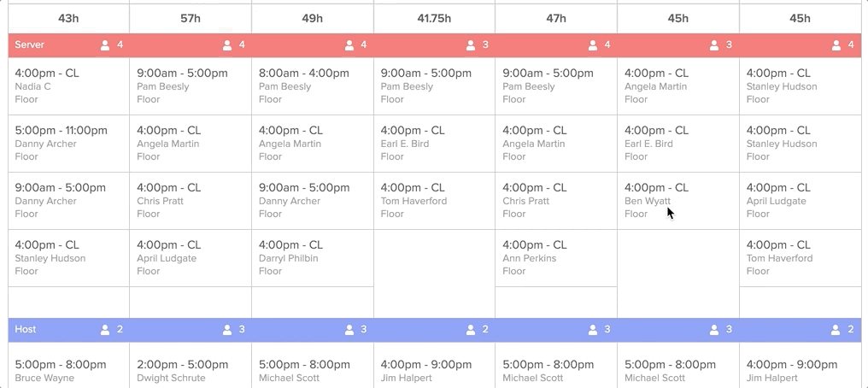
Task: Click the Server staff icon under the 57h column
Action: [x=227, y=45]
